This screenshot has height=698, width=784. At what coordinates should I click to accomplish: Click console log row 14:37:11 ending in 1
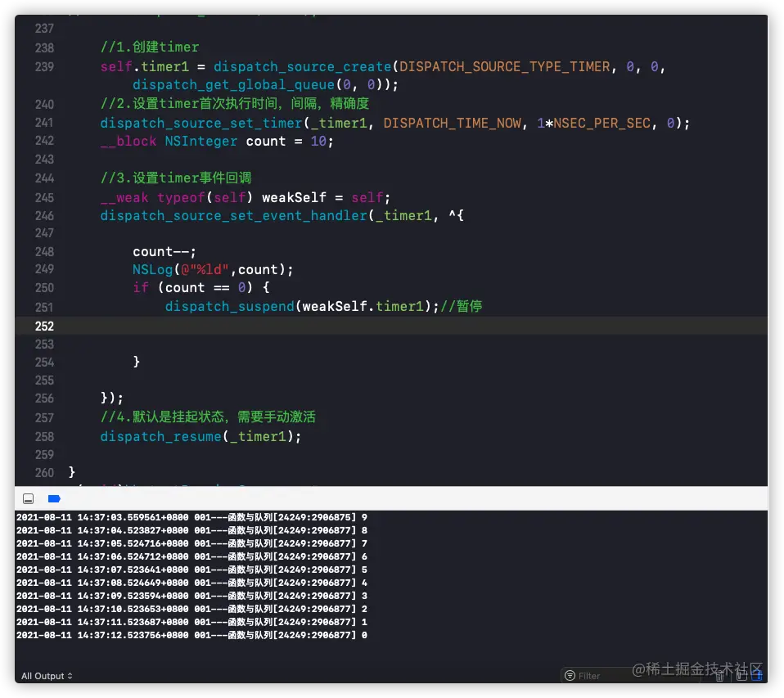(x=191, y=622)
